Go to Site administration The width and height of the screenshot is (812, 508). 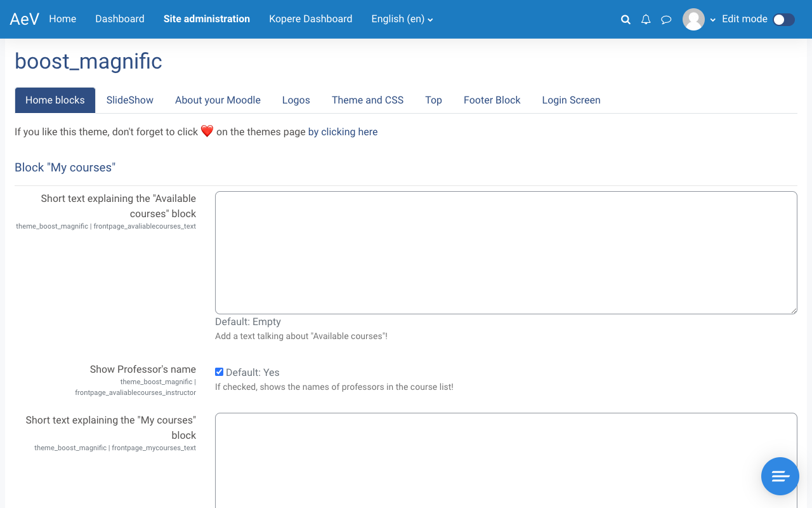click(207, 19)
